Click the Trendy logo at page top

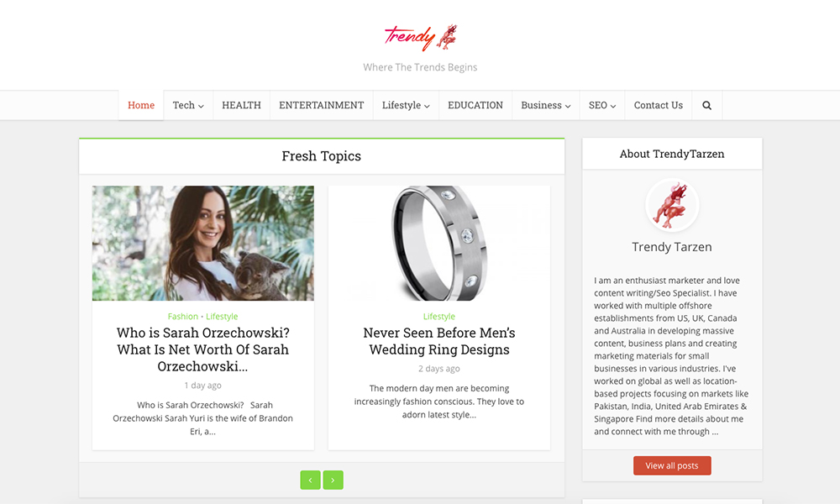421,38
